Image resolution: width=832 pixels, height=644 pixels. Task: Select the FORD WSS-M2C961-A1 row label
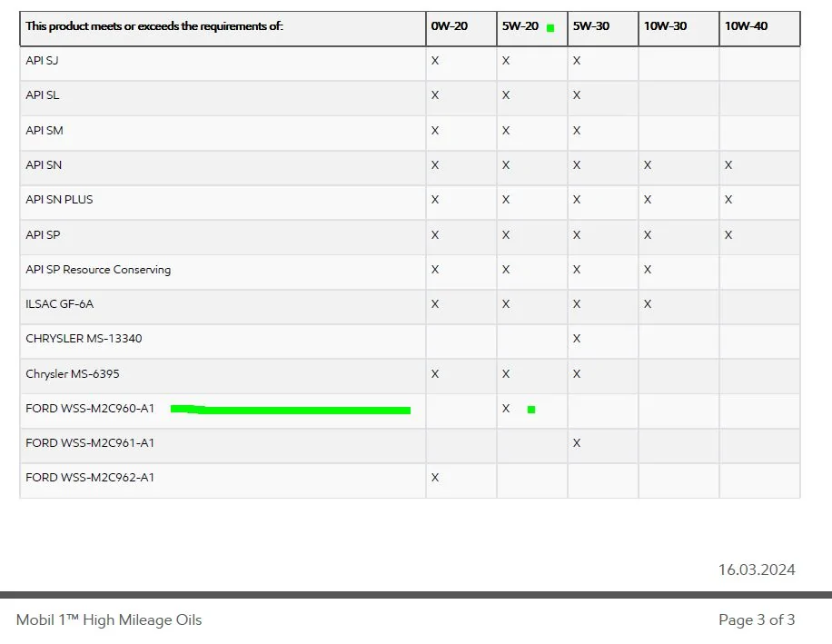88,444
